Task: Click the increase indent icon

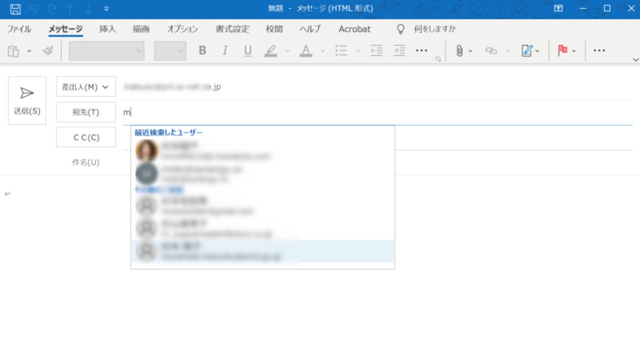Action: (399, 51)
